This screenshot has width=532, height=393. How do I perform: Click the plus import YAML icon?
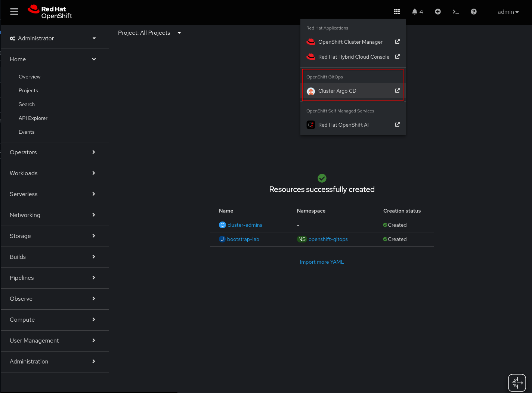pyautogui.click(x=438, y=12)
